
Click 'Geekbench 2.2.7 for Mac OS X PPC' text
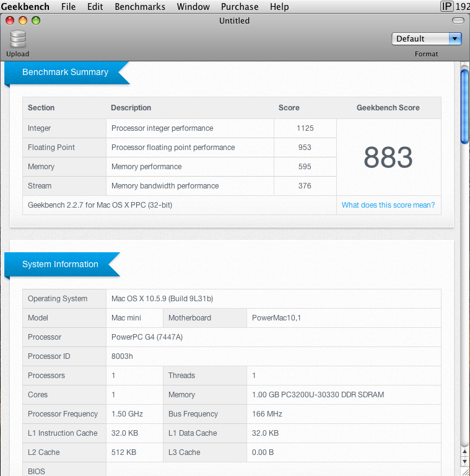pyautogui.click(x=100, y=205)
